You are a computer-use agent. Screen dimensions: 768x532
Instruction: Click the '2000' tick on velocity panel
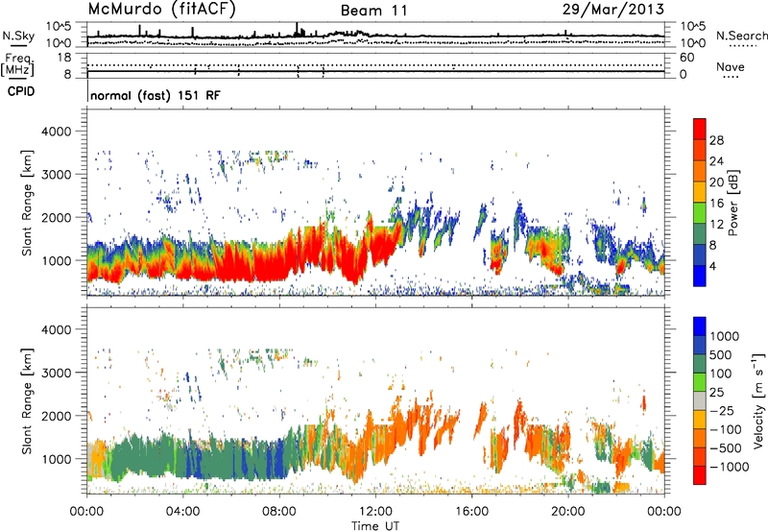pos(57,416)
